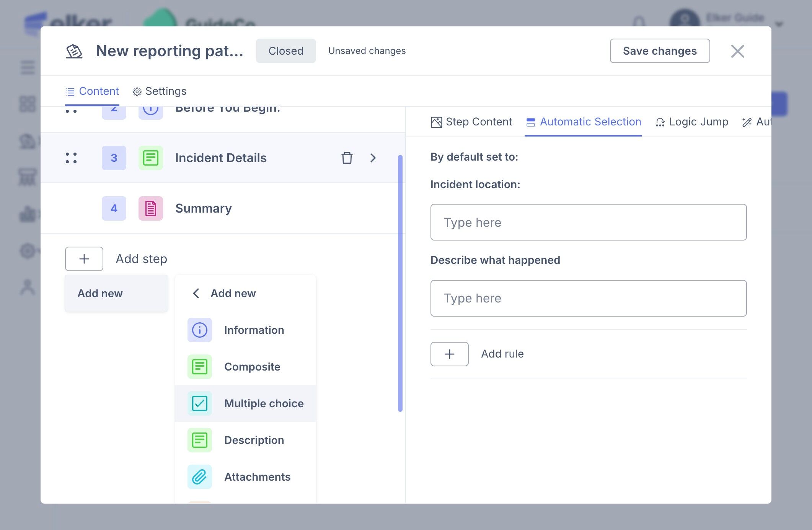Click the green Incident Details step icon
The width and height of the screenshot is (812, 530).
pos(150,158)
